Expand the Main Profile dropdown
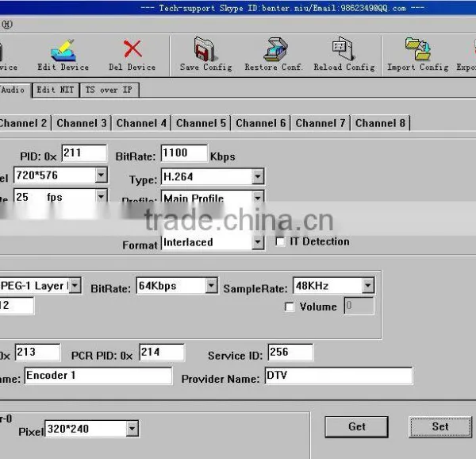Viewport: 476px width, 459px height. 258,198
